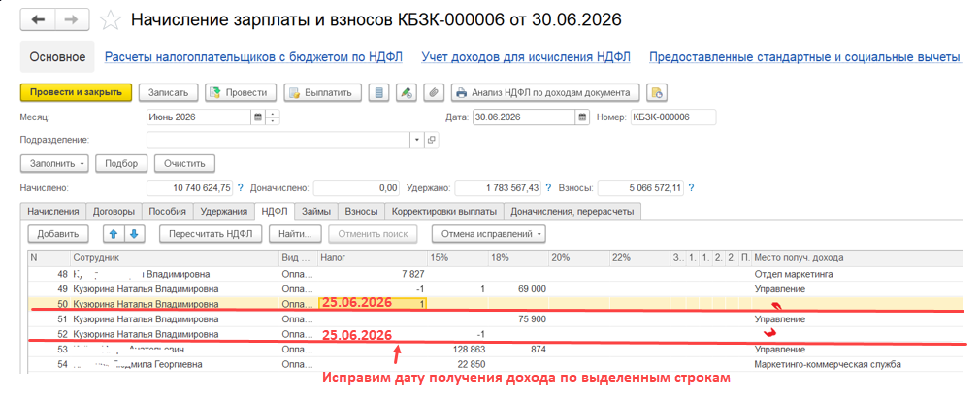This screenshot has width=980, height=402.
Task: Click the Очистить button
Action: coord(184,163)
